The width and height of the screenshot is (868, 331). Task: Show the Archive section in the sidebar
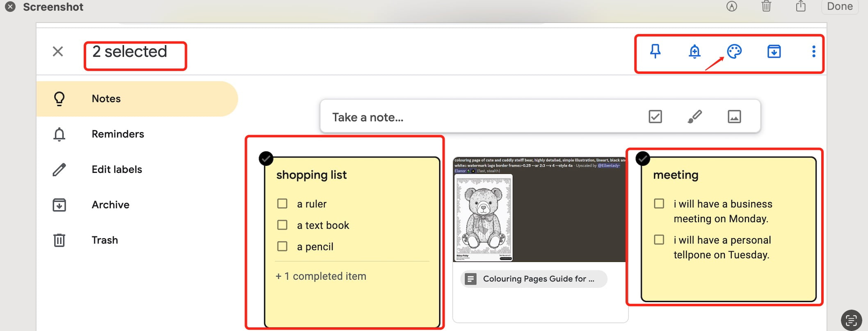pos(137,205)
